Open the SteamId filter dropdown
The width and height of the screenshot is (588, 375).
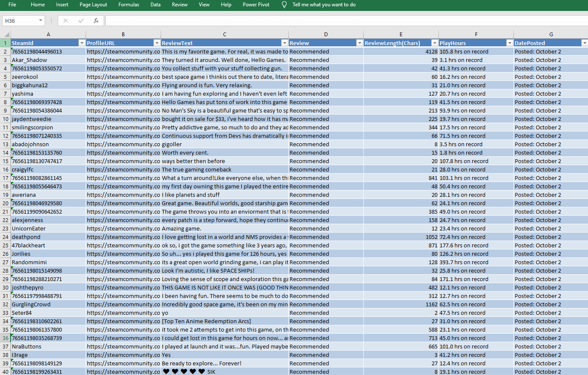pyautogui.click(x=82, y=43)
